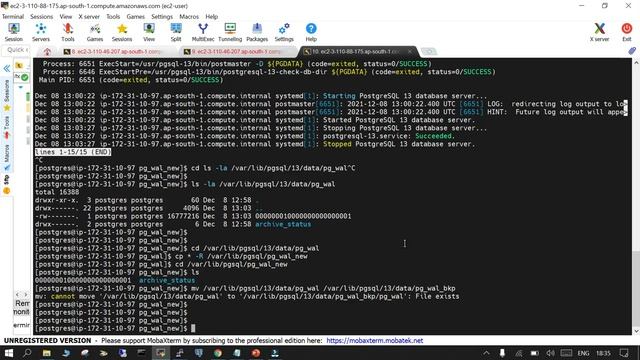
Task: Open the Packages toolbar icon
Action: click(257, 32)
